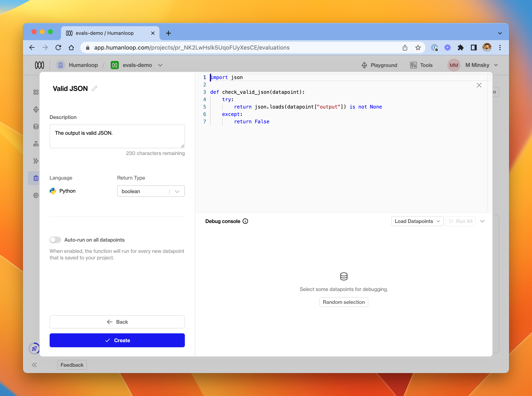Close the evaluator editor with X
Image resolution: width=532 pixels, height=396 pixels.
coord(479,85)
